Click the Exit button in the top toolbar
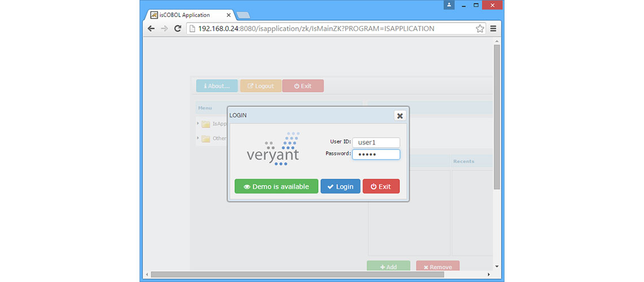 [x=303, y=86]
